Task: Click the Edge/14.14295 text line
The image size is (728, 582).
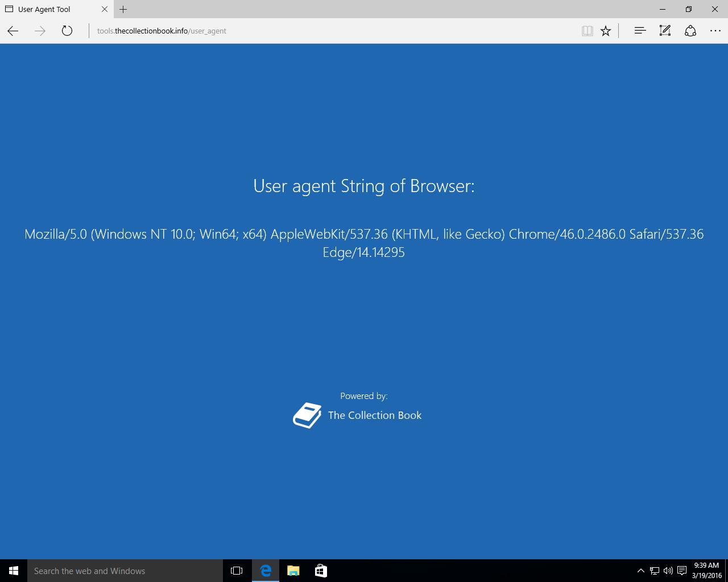Action: 364,252
